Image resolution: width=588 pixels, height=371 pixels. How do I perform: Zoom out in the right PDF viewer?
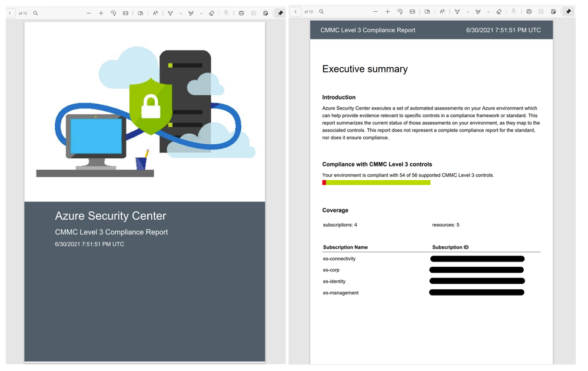tap(376, 12)
